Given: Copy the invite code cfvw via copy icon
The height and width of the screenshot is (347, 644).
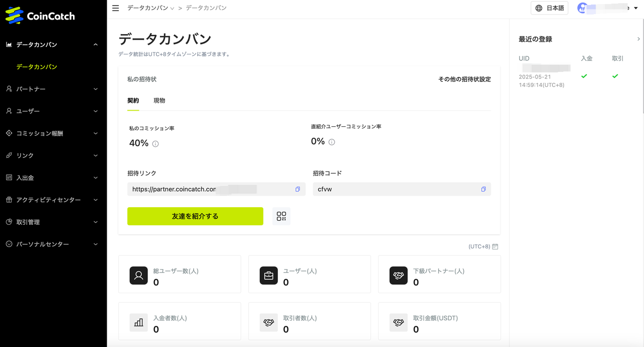Looking at the screenshot, I should pos(483,189).
